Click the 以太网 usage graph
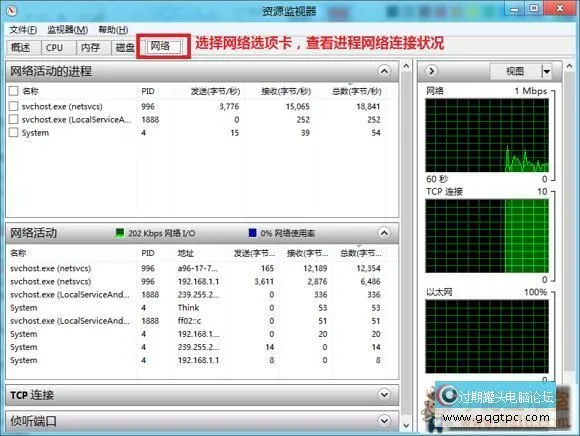The height and width of the screenshot is (436, 580). tap(487, 336)
